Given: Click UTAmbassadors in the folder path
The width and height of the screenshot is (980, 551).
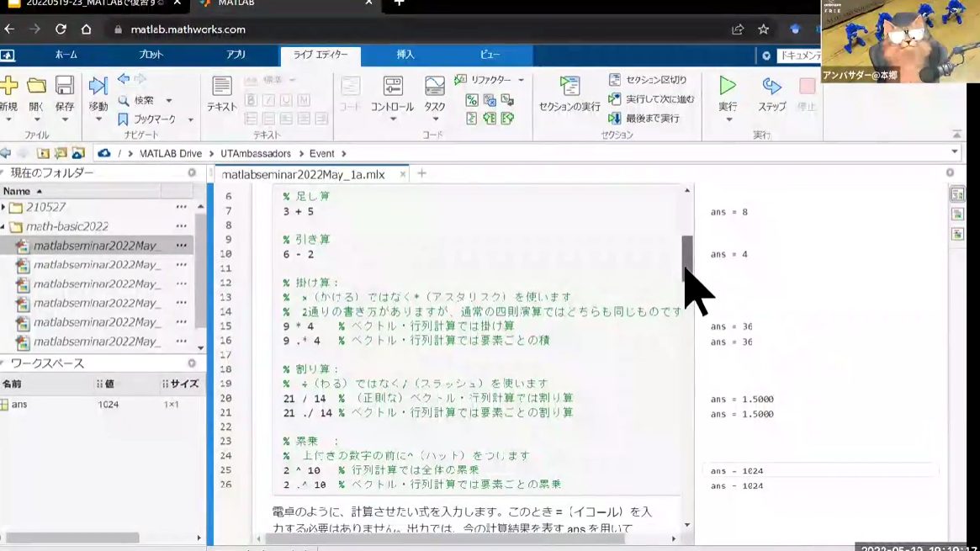Looking at the screenshot, I should 256,154.
